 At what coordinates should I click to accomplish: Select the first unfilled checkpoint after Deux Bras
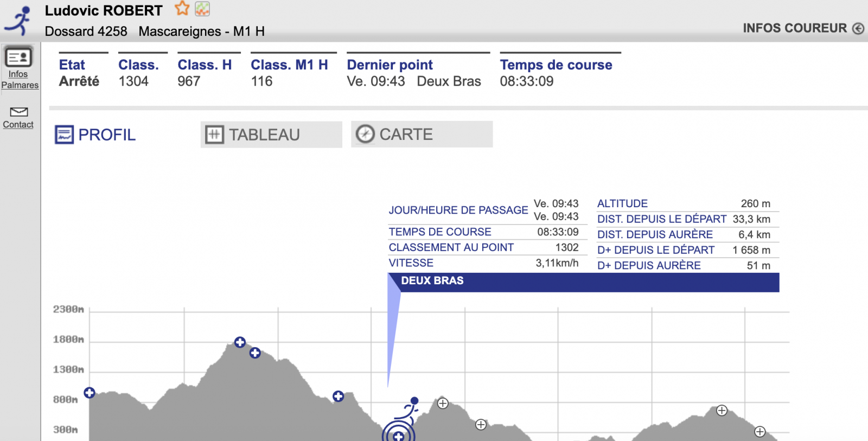(x=443, y=403)
